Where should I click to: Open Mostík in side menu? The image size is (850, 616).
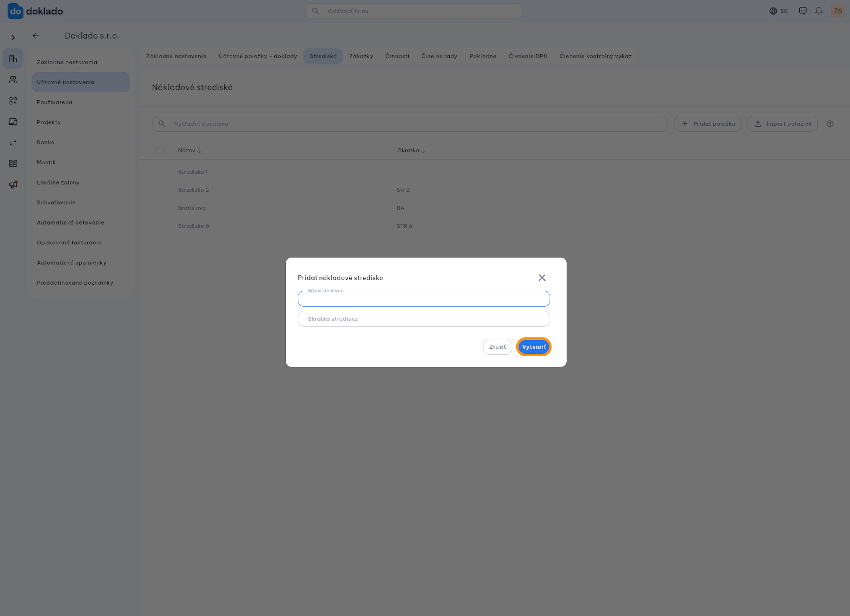click(81, 162)
